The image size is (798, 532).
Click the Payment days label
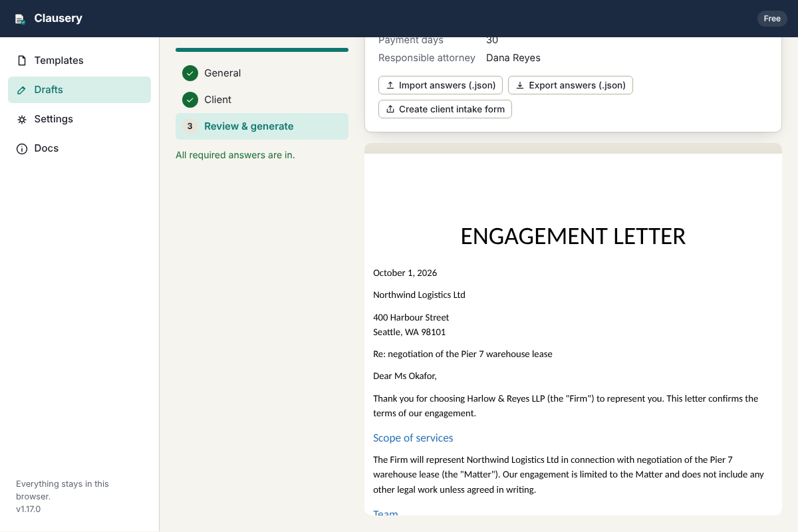click(411, 41)
